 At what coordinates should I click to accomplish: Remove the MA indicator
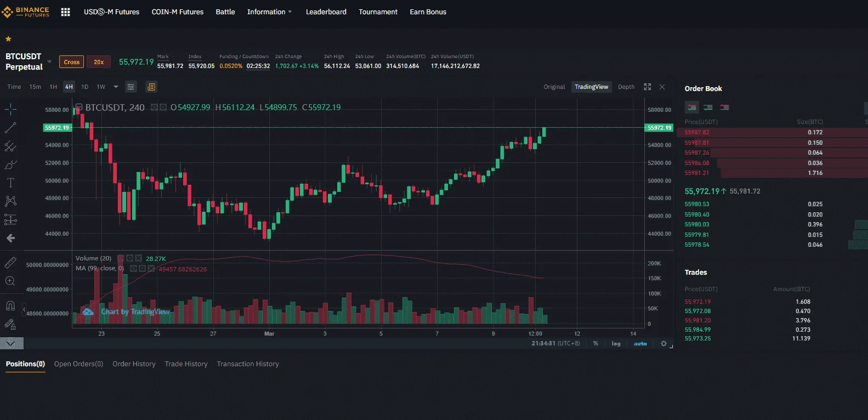click(x=151, y=269)
